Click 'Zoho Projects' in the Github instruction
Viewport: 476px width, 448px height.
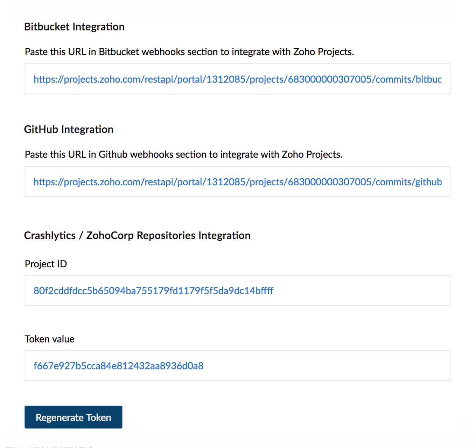(311, 154)
